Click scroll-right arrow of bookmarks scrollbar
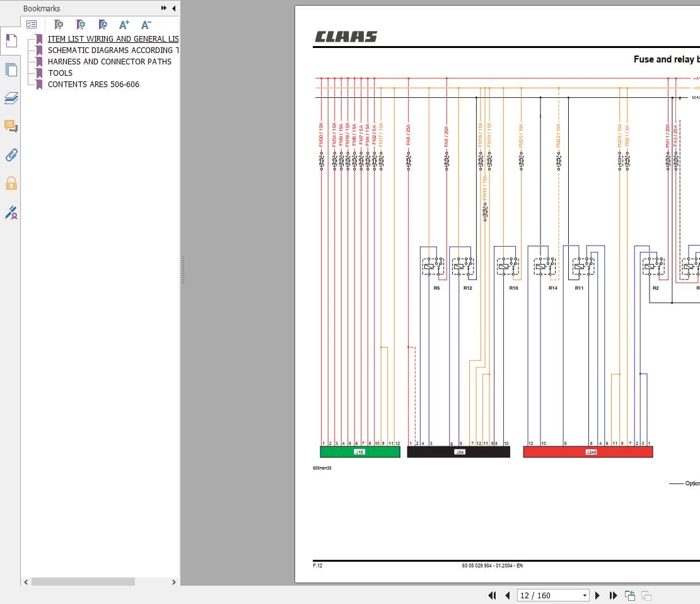 click(173, 582)
